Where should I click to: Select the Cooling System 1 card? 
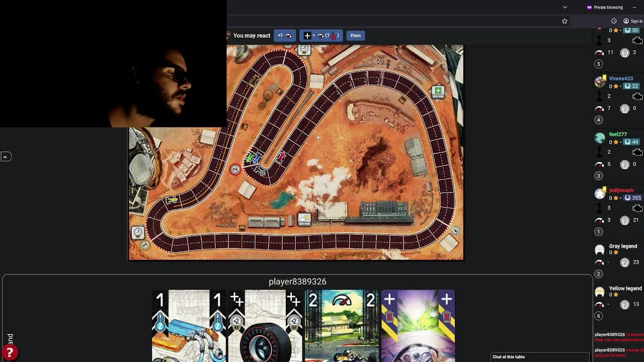pyautogui.click(x=189, y=326)
